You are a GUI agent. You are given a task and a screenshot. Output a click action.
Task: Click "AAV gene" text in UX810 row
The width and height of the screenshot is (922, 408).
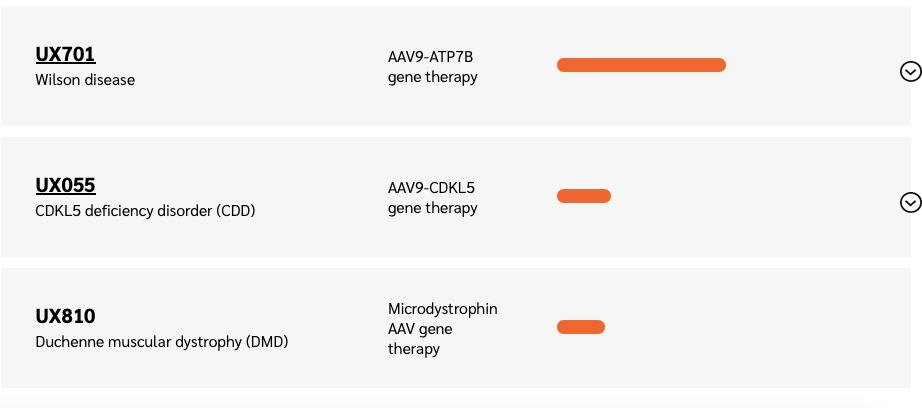click(x=420, y=329)
